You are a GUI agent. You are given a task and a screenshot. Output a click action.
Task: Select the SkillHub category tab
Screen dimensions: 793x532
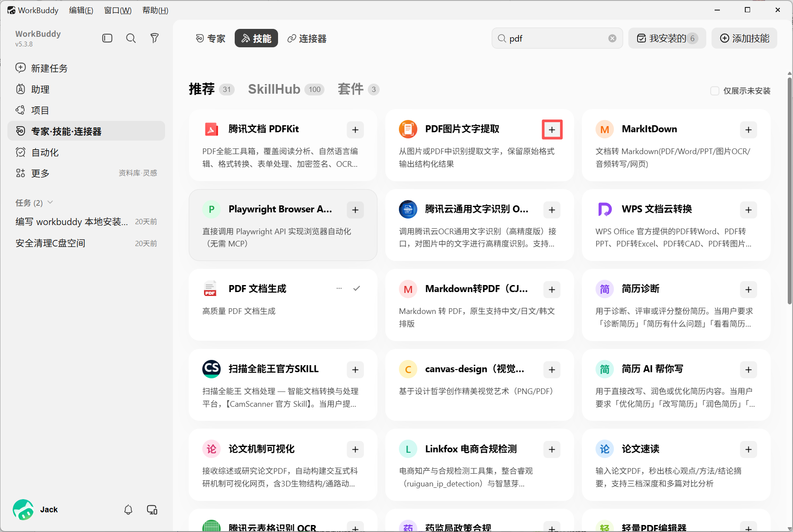click(286, 89)
